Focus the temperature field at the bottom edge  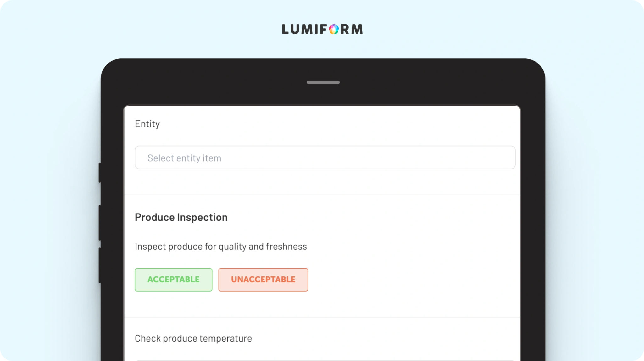coord(325,360)
